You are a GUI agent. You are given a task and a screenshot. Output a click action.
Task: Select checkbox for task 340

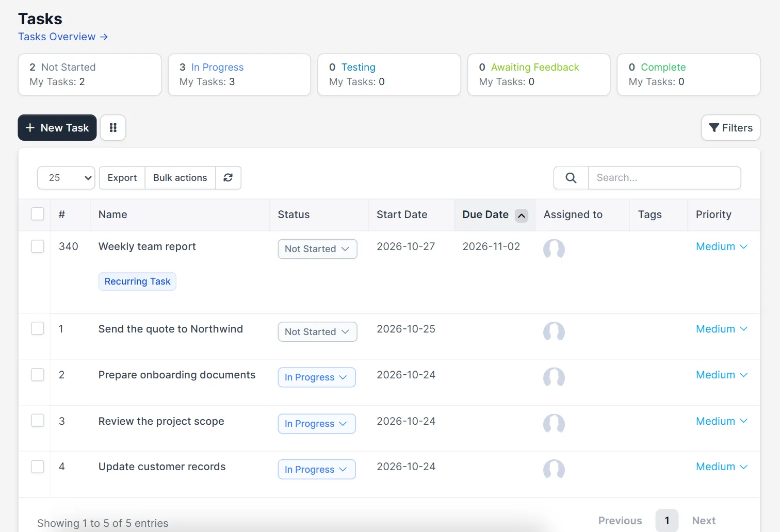click(38, 246)
